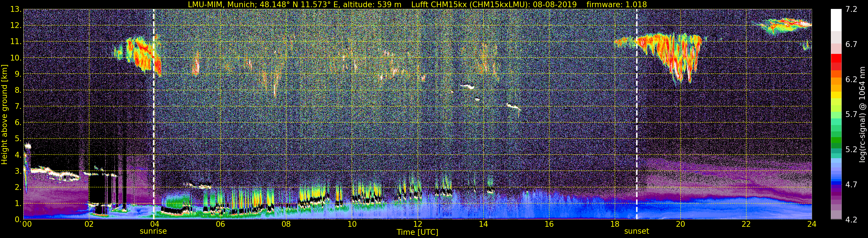
Task: Click the height axis tick '2.'
Action: [18, 188]
